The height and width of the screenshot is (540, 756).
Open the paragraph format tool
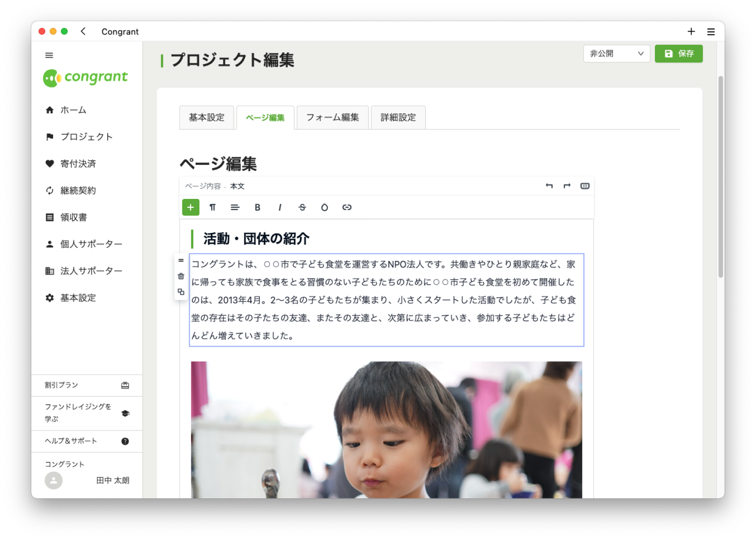(213, 207)
